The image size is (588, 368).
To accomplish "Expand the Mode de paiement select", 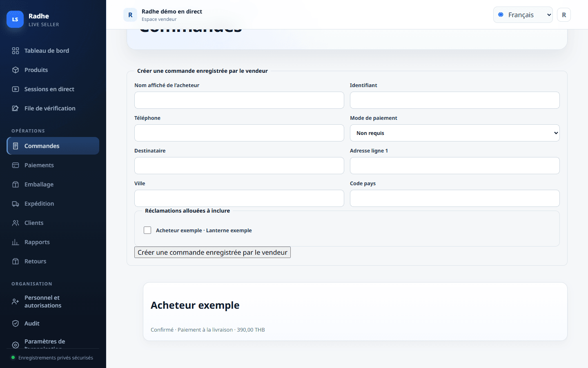I will (x=454, y=133).
